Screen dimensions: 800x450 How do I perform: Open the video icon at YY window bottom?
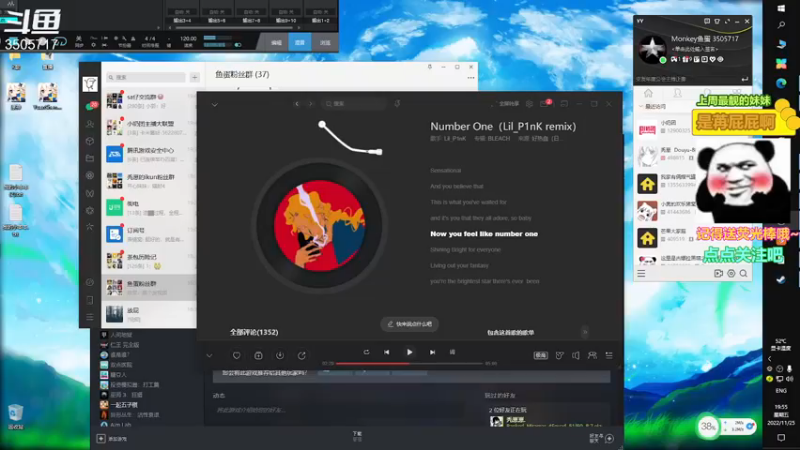click(718, 274)
